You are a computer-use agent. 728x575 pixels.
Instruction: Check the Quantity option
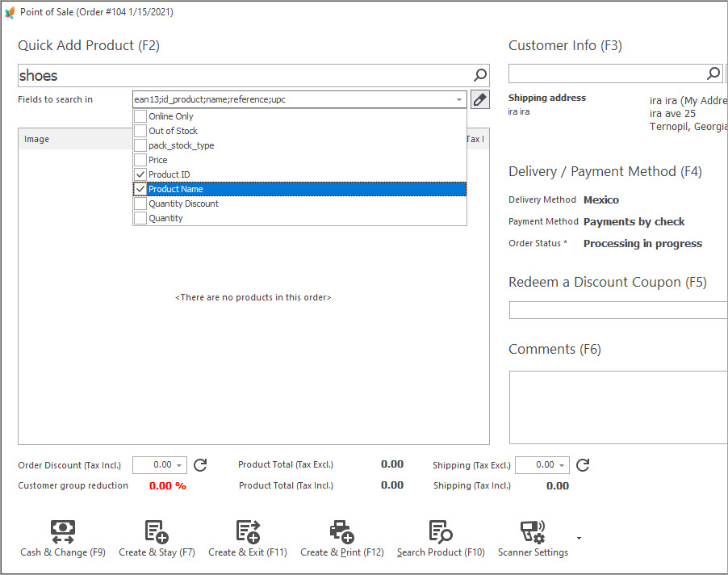(140, 218)
